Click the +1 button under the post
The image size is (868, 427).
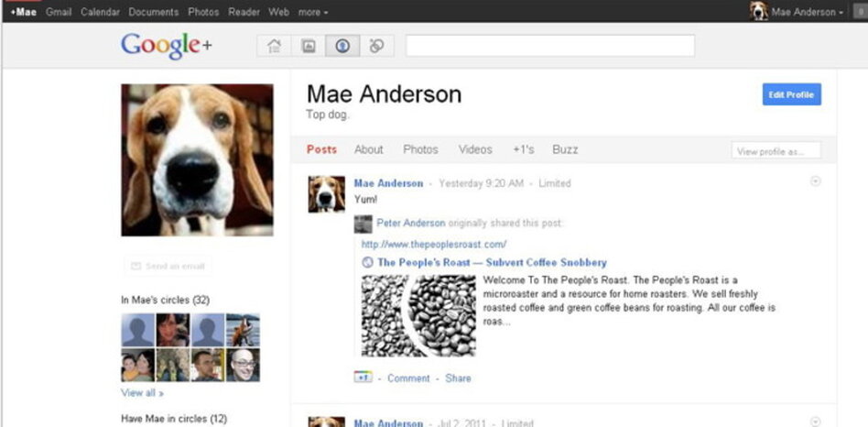pos(363,378)
